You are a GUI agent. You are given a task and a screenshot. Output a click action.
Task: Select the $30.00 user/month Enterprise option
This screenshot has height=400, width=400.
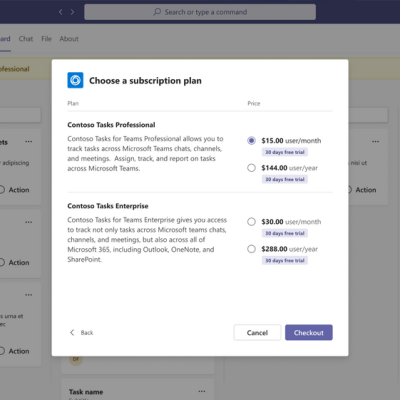pyautogui.click(x=251, y=222)
